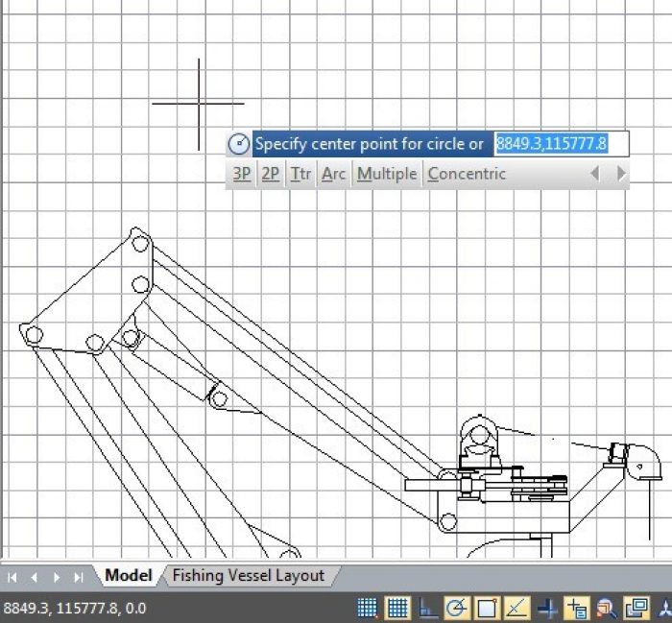This screenshot has height=623, width=672.
Task: Choose the 3P circle option
Action: click(242, 174)
